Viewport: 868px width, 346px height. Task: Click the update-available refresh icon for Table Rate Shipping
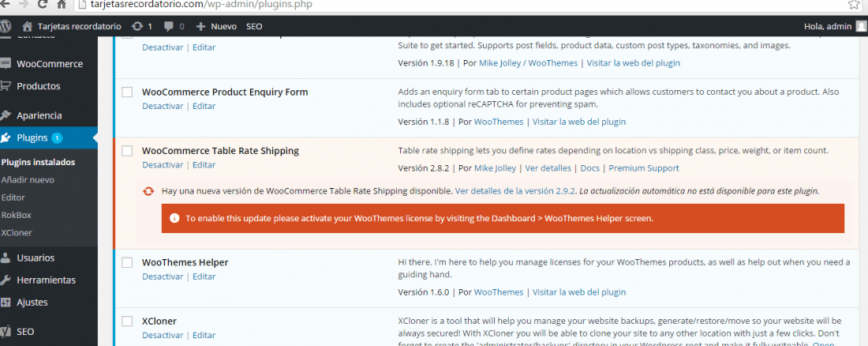(x=148, y=191)
